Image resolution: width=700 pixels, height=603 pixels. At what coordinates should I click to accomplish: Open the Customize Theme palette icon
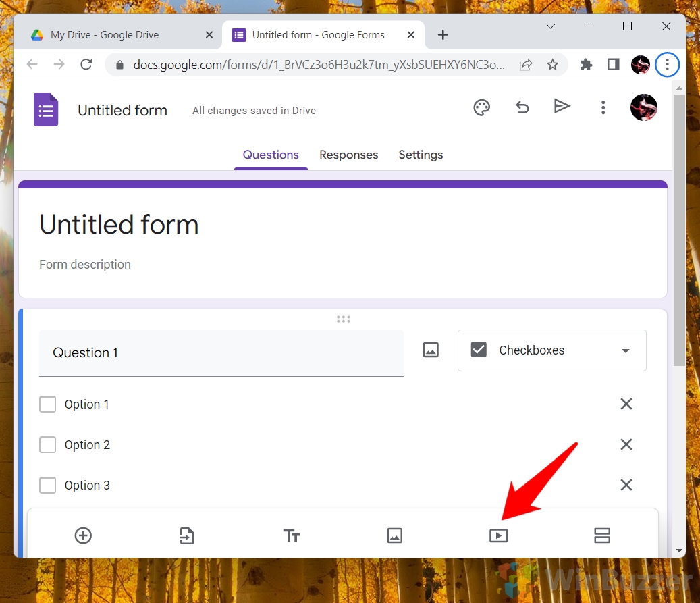(482, 107)
